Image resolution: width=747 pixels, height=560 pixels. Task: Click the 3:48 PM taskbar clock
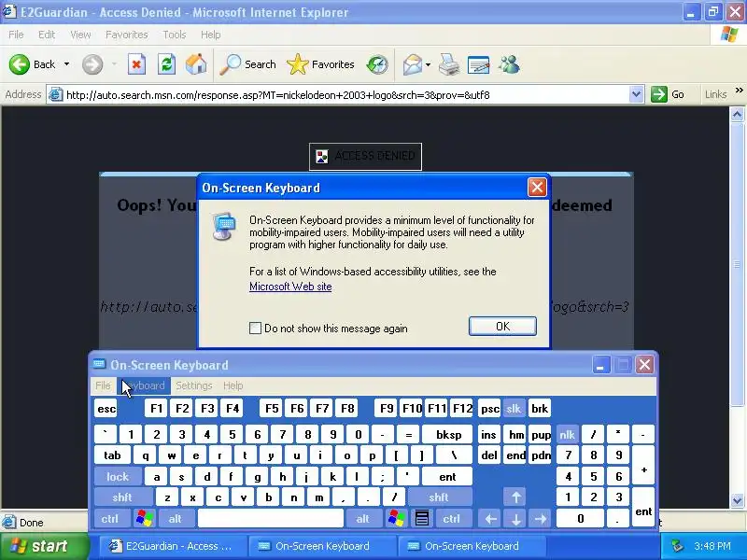click(x=712, y=546)
